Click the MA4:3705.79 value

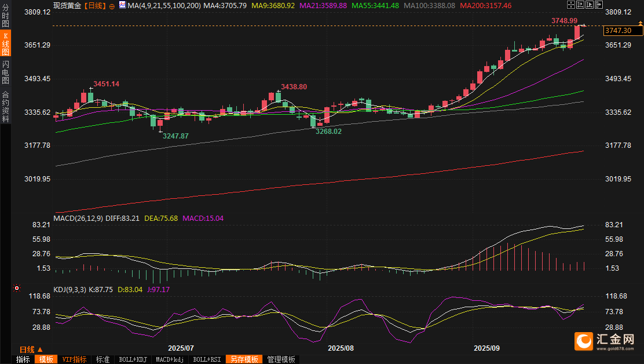[x=225, y=6]
